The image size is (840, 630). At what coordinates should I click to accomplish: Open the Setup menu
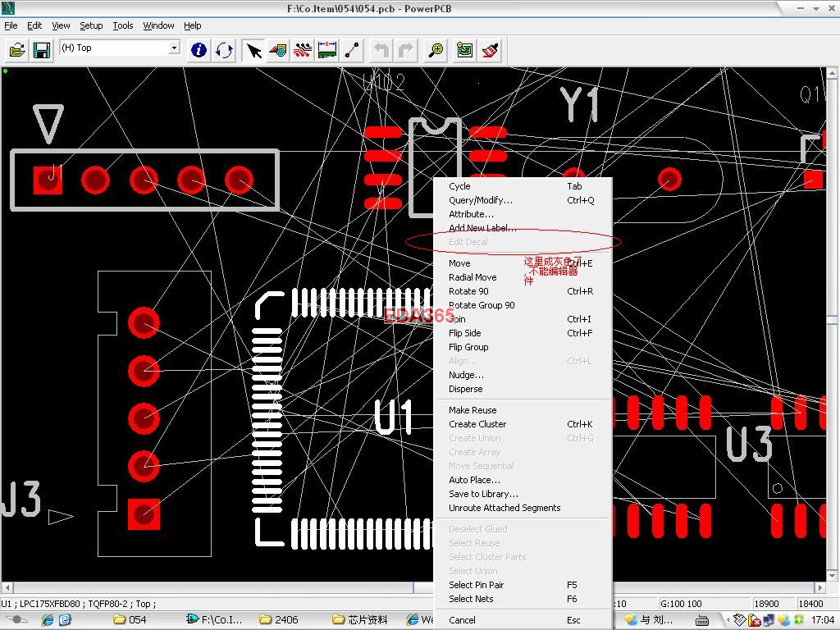(91, 25)
